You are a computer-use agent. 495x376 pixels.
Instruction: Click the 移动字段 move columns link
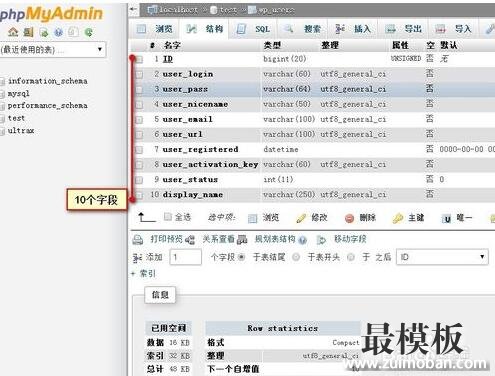[x=350, y=239]
